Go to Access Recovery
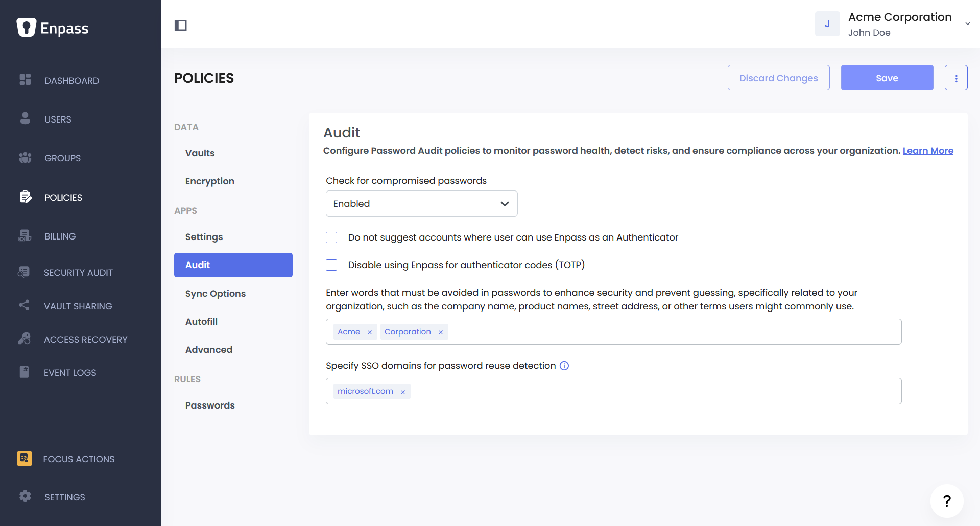 coord(85,340)
